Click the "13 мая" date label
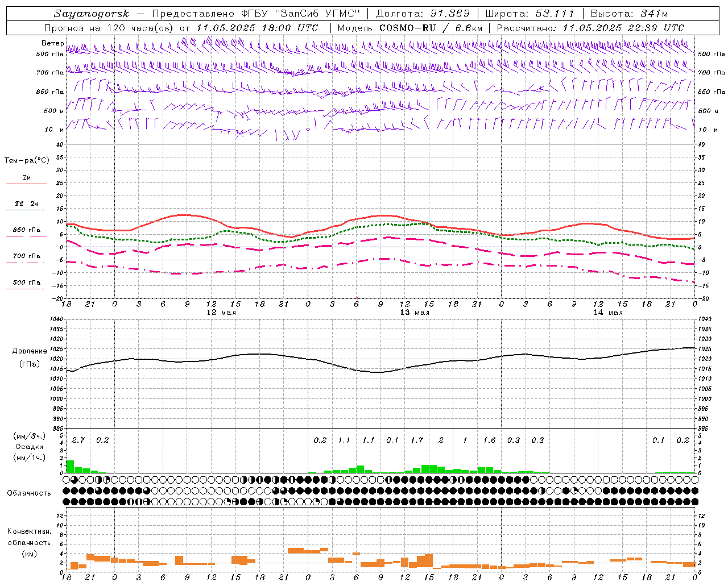 (415, 313)
